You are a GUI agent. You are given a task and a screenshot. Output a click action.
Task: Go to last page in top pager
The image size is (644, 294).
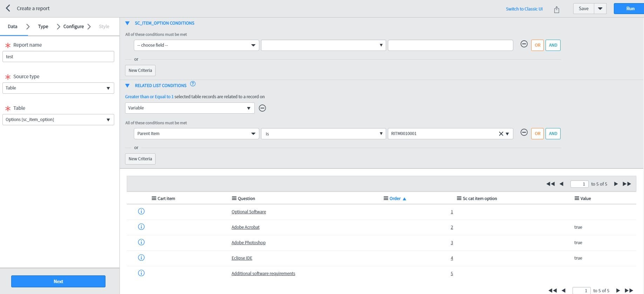point(627,184)
